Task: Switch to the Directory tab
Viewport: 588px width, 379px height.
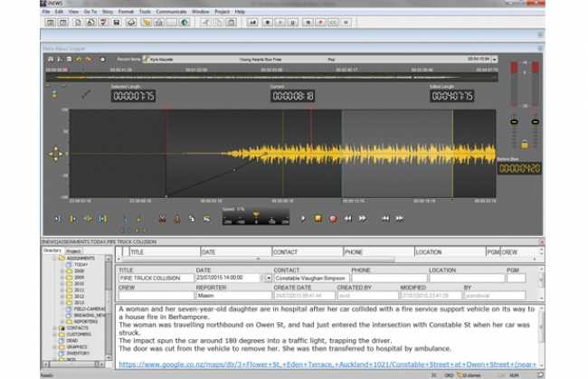Action: point(52,251)
